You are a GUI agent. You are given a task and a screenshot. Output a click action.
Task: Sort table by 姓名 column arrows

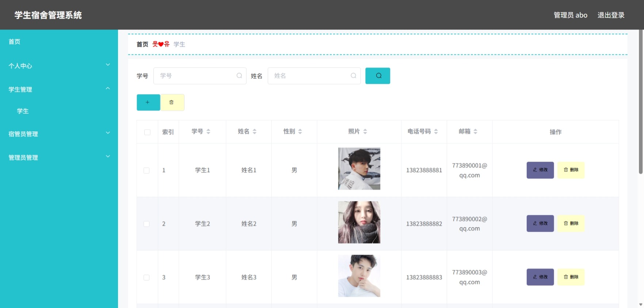(x=255, y=131)
